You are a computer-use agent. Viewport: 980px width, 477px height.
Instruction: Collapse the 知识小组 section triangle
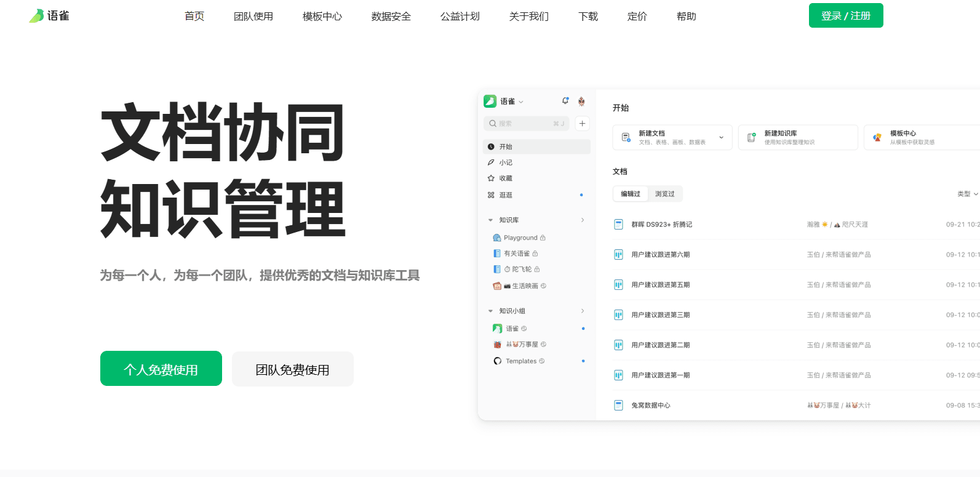490,311
